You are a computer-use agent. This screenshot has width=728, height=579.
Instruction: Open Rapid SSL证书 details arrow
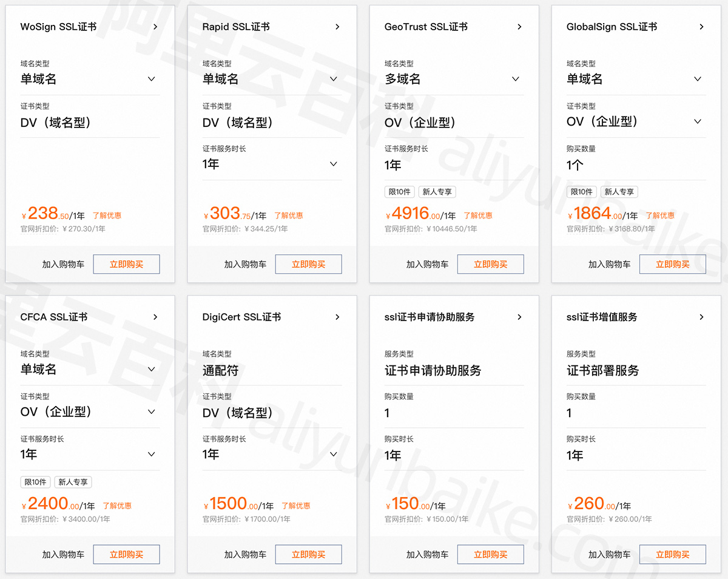tap(337, 27)
